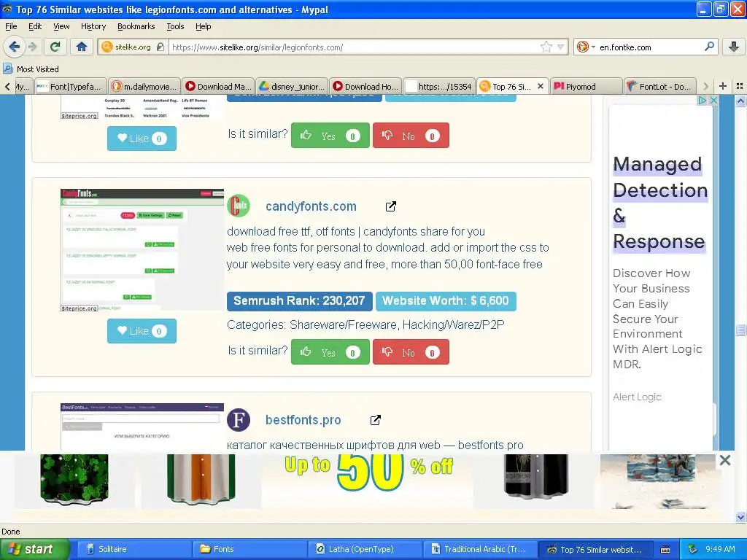Viewport: 747px width, 560px height.
Task: Switch to the FontLot - Do... tab
Action: tap(660, 86)
